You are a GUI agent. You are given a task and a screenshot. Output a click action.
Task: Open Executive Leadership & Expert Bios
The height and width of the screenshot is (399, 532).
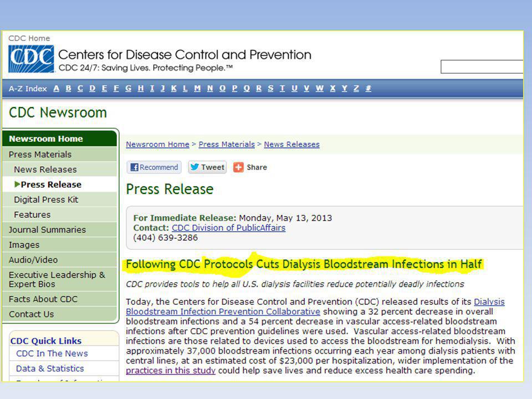(x=60, y=279)
